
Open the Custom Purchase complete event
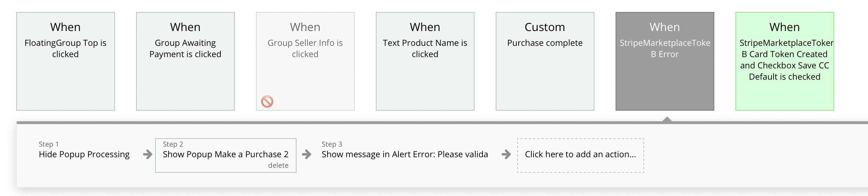[545, 61]
